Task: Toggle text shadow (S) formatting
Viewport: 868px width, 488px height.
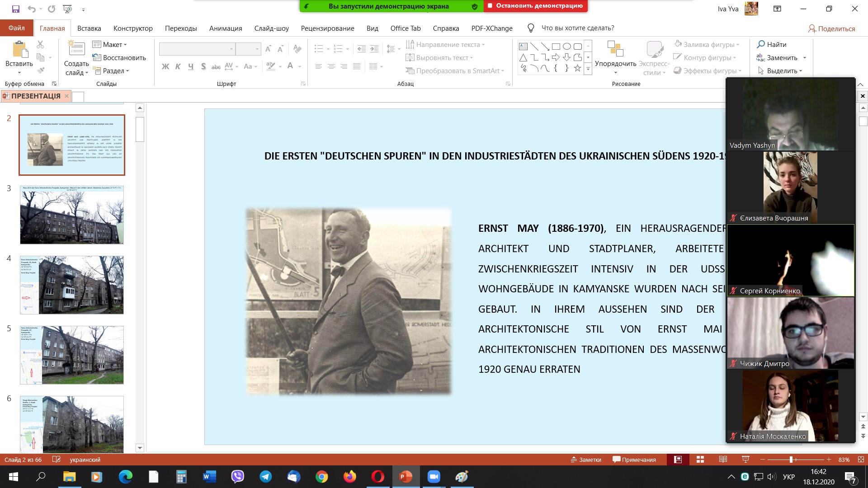Action: (x=203, y=66)
